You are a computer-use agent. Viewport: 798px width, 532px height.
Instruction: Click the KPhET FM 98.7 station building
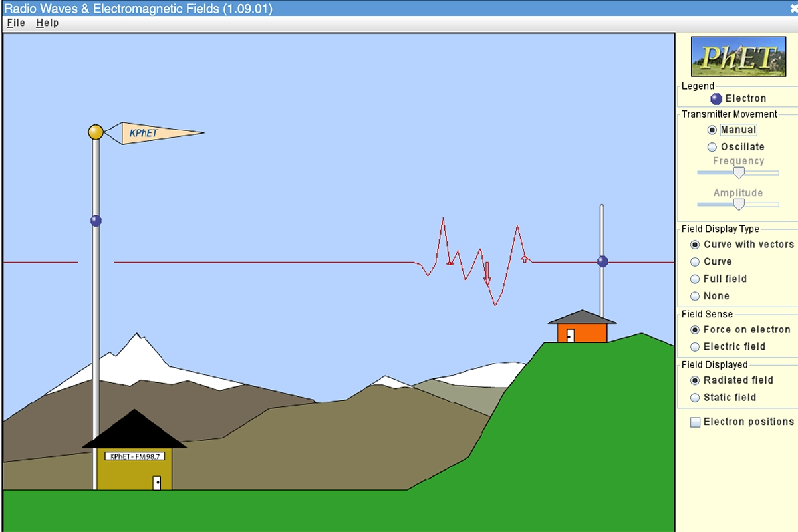(138, 467)
